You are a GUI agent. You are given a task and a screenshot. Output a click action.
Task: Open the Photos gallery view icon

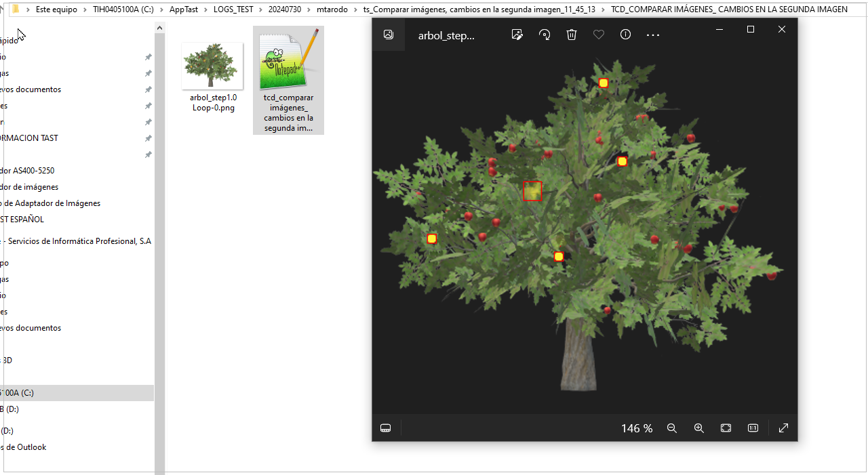(x=389, y=35)
